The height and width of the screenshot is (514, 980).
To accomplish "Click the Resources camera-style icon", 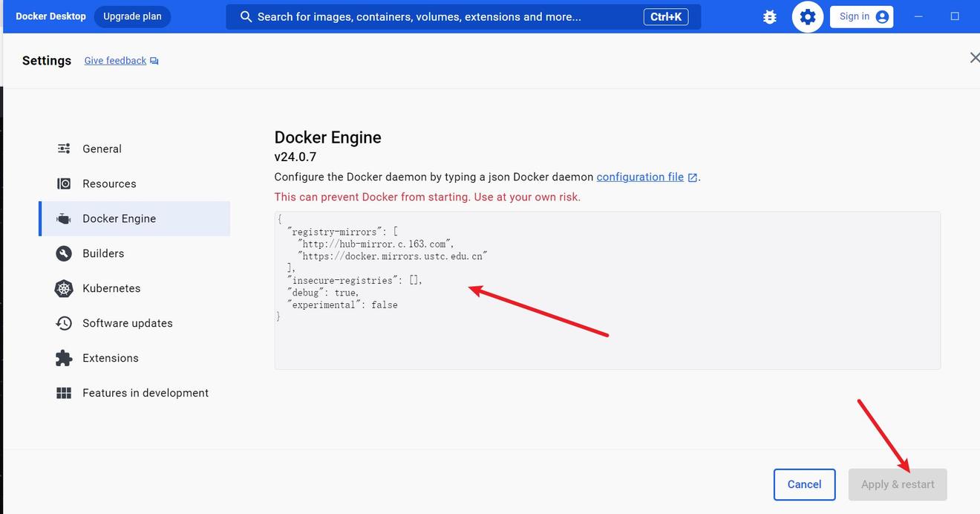I will 64,183.
